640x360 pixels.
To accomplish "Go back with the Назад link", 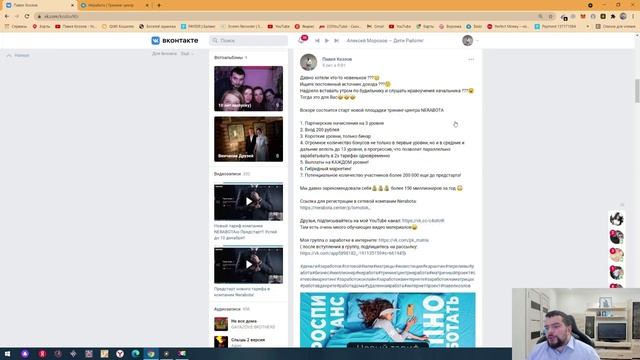I will (x=18, y=55).
